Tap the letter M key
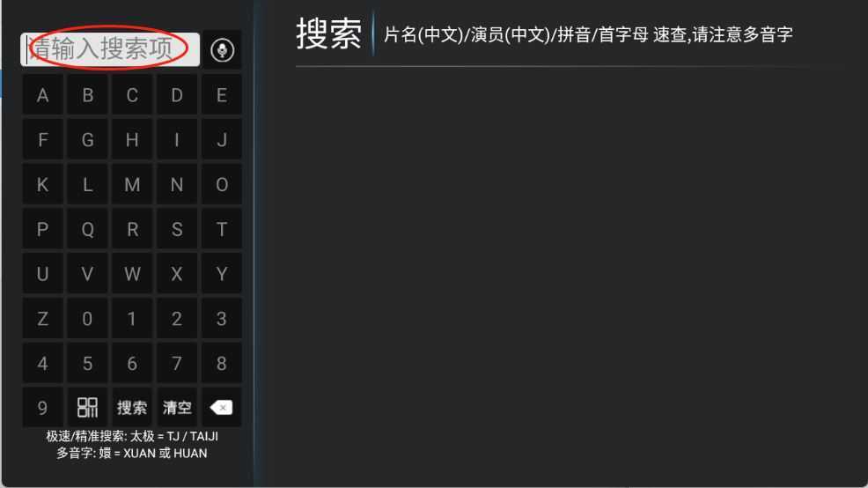 [x=132, y=184]
